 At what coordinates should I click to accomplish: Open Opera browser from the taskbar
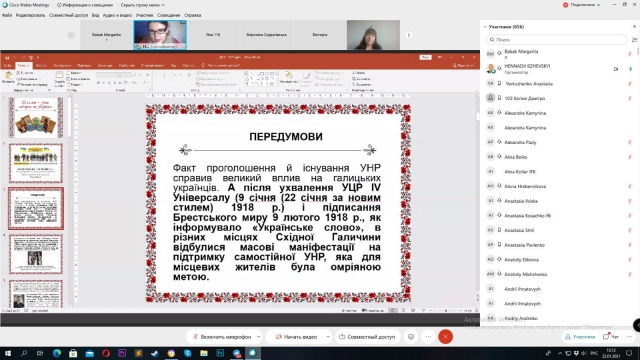[106, 353]
